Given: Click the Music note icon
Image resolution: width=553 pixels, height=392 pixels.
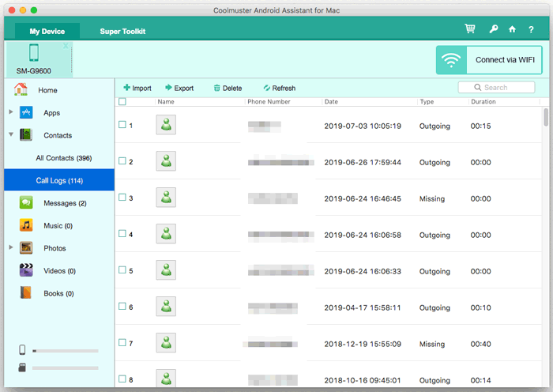Looking at the screenshot, I should (x=26, y=225).
